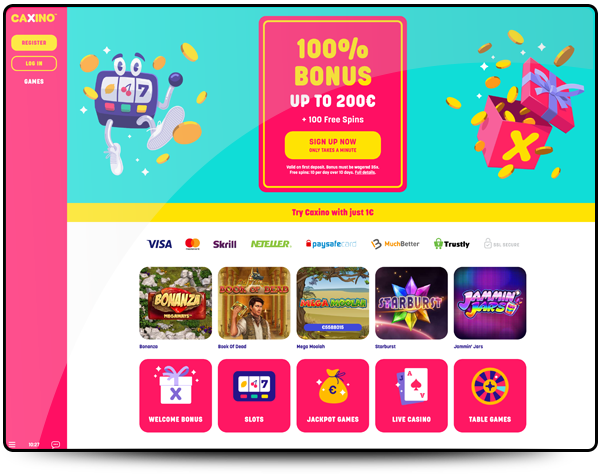
Task: Open the hamburger menu icon in sidebar
Action: point(12,444)
